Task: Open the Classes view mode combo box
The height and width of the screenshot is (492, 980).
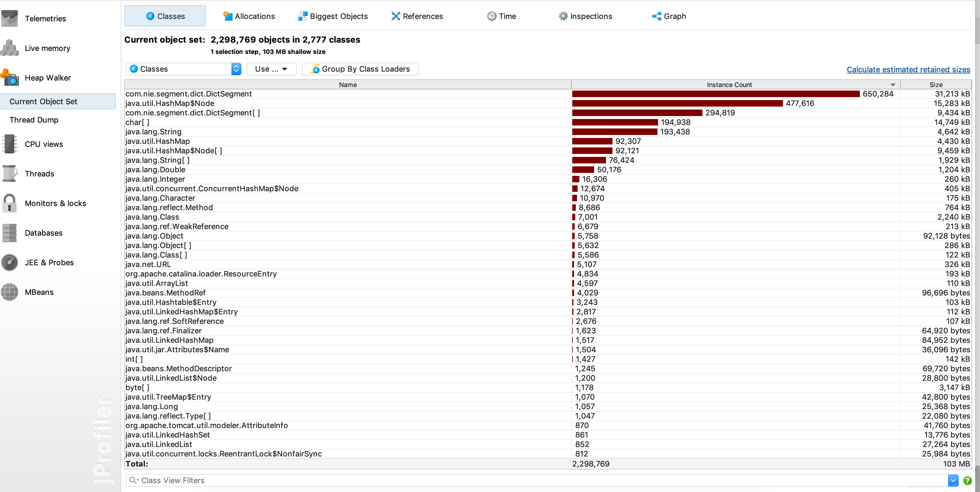Action: 184,69
